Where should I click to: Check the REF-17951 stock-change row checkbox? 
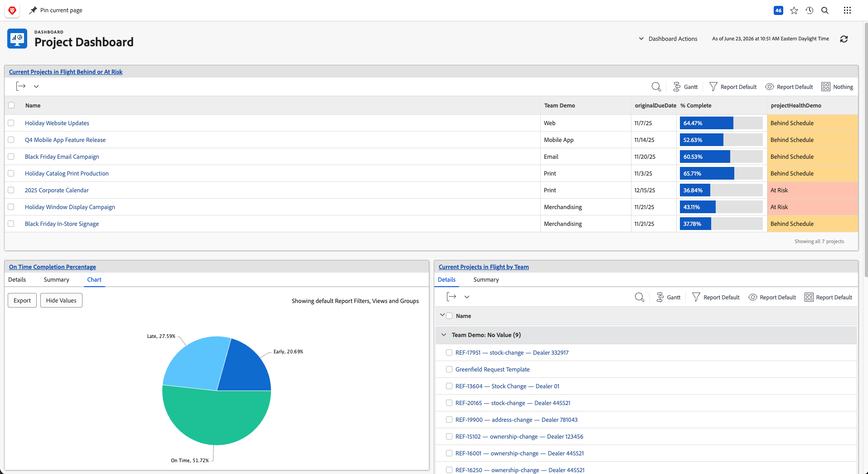(x=449, y=352)
